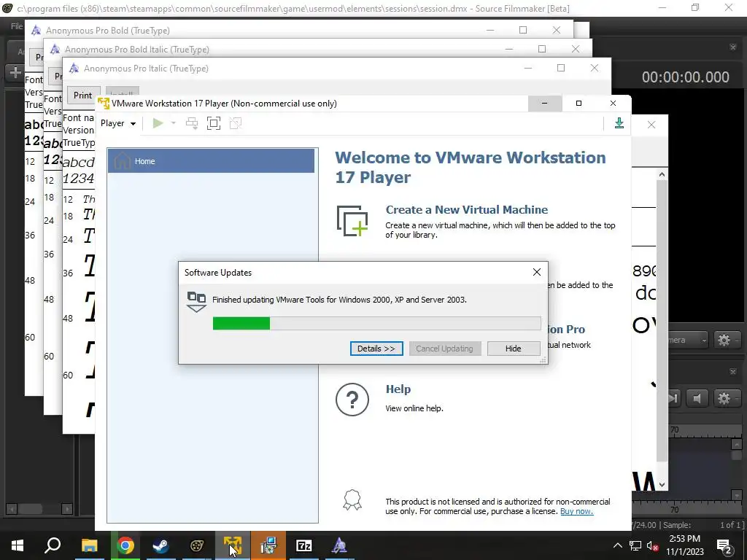
Task: Click Create a New Virtual Machine heading
Action: pos(466,209)
